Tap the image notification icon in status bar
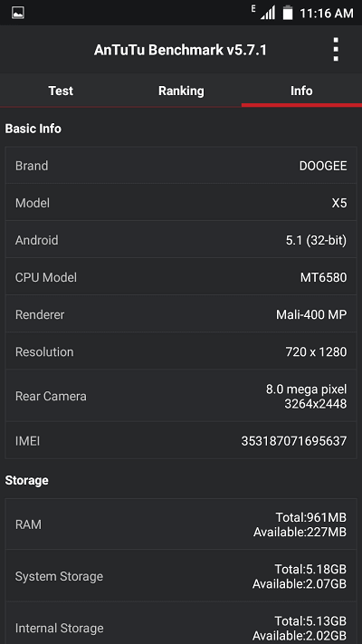The image size is (362, 644). click(18, 13)
